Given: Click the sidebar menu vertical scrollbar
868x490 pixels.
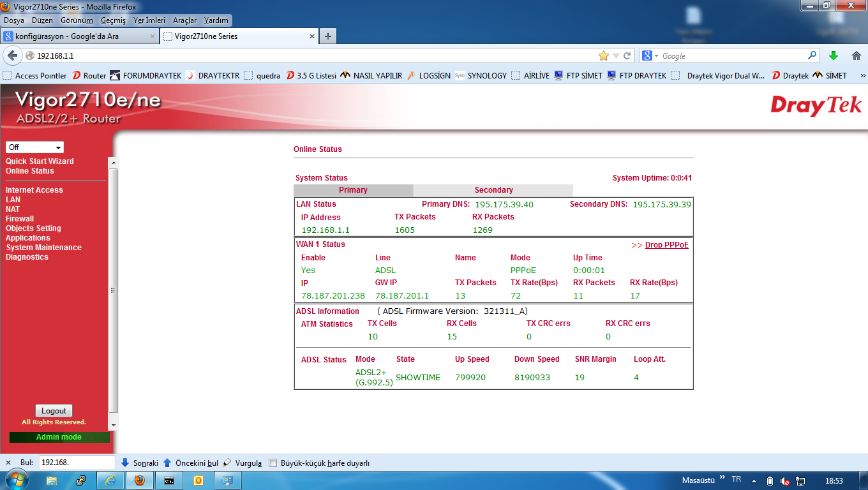Looking at the screenshot, I should (114, 290).
